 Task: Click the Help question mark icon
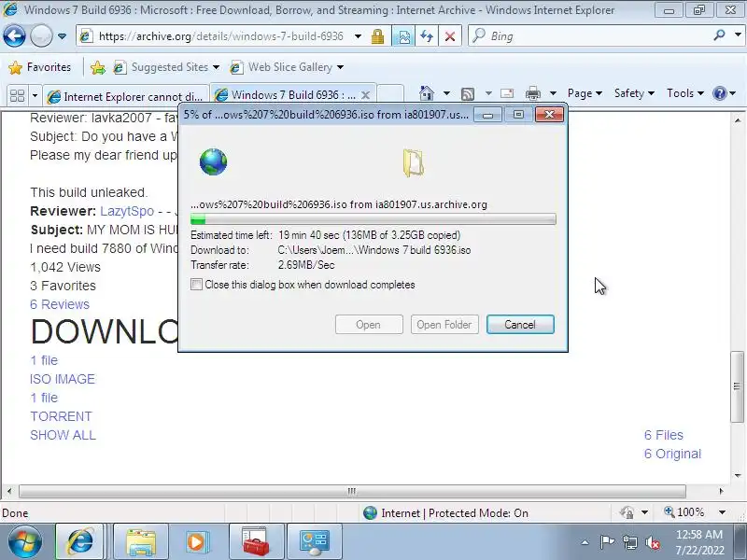point(719,93)
